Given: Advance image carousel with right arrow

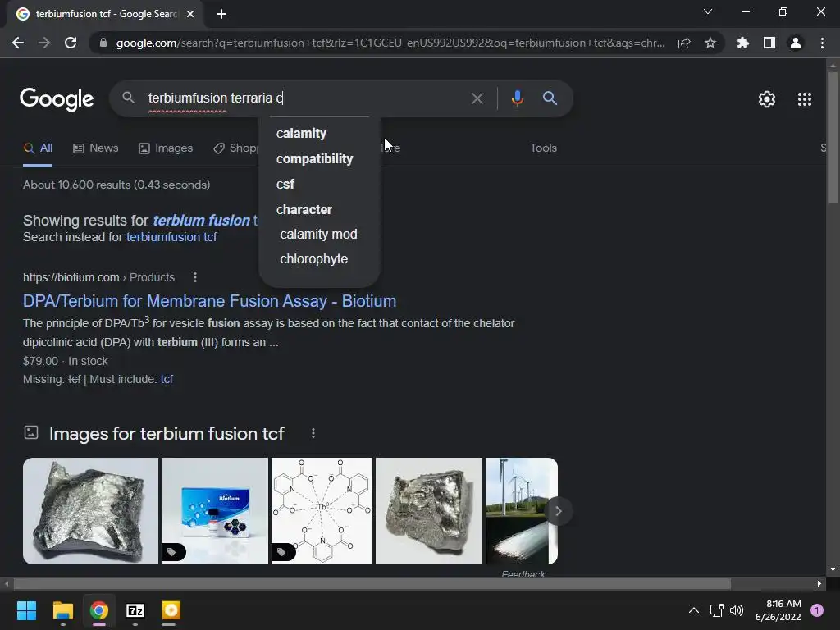Looking at the screenshot, I should point(558,511).
